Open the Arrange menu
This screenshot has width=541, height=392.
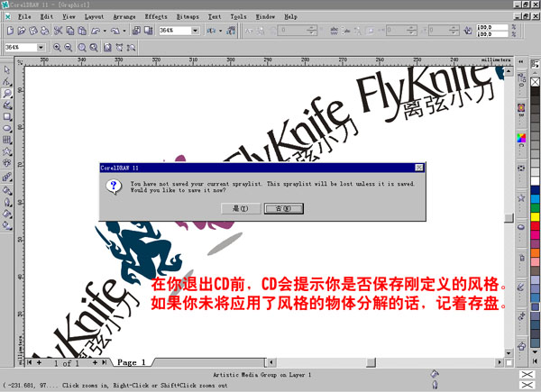click(124, 16)
